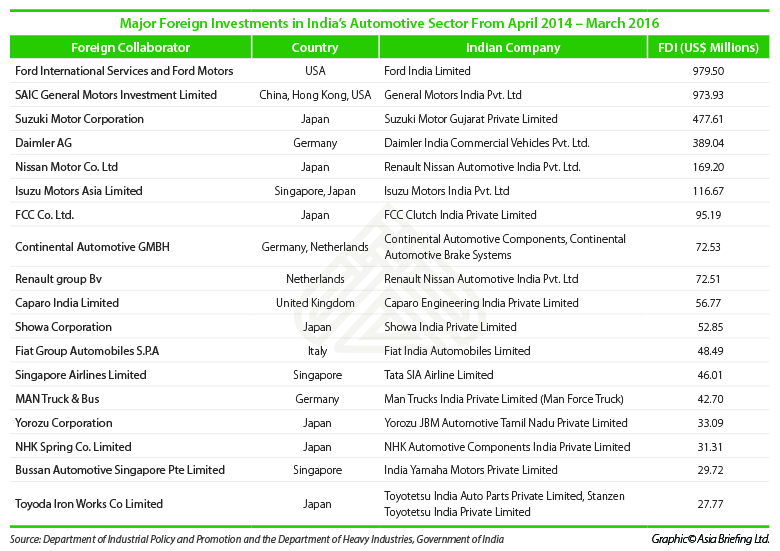Select the 46.01 FDI value
The image size is (780, 551).
coord(710,375)
